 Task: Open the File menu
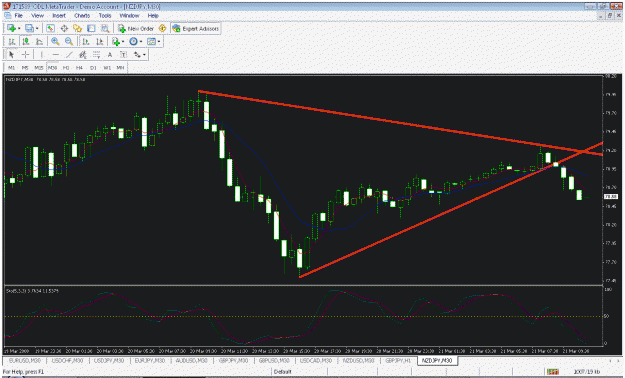point(19,16)
